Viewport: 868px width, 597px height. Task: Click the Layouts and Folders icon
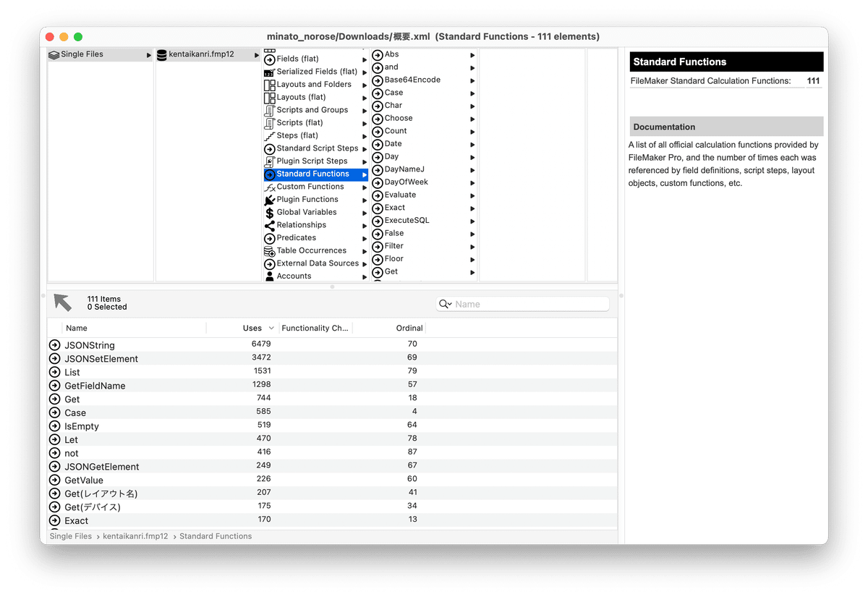[270, 84]
